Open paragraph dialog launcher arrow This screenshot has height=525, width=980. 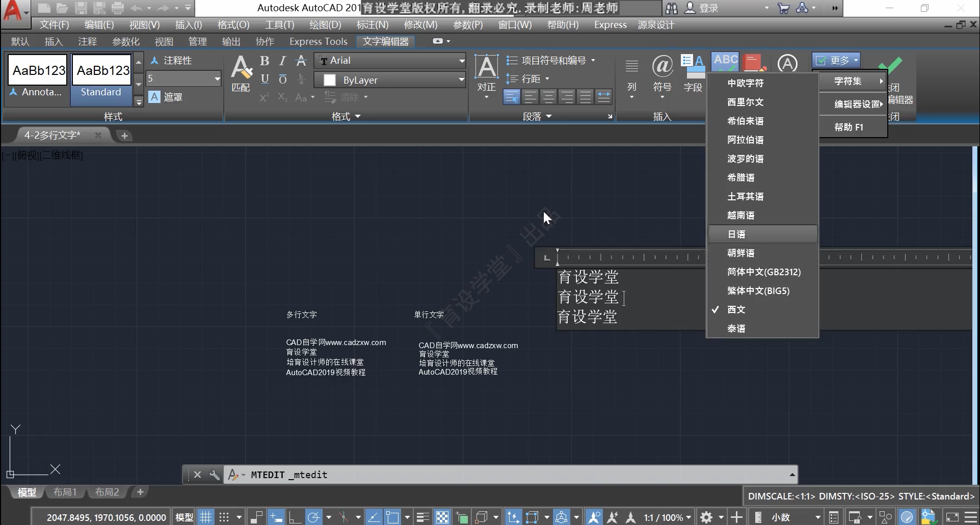[x=610, y=117]
